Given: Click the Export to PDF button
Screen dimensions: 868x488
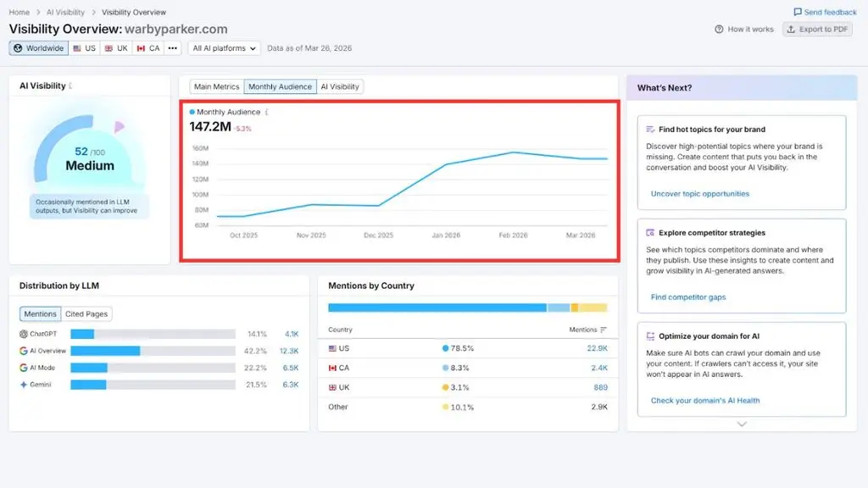Looking at the screenshot, I should 818,30.
